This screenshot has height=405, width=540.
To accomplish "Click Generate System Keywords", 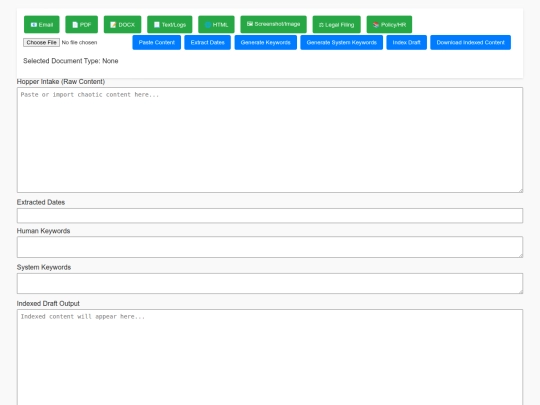I will (341, 42).
